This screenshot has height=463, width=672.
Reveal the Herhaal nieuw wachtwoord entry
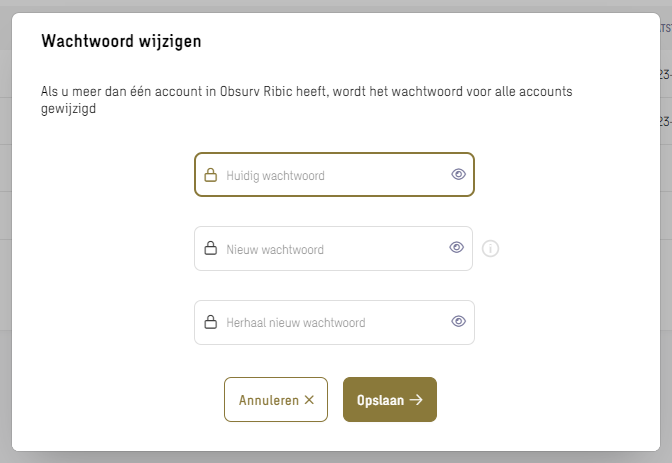pos(458,322)
